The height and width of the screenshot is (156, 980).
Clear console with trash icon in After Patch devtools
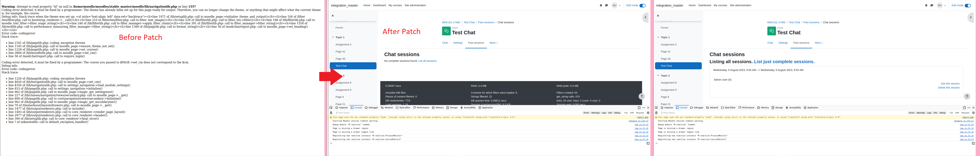[x=331, y=113]
